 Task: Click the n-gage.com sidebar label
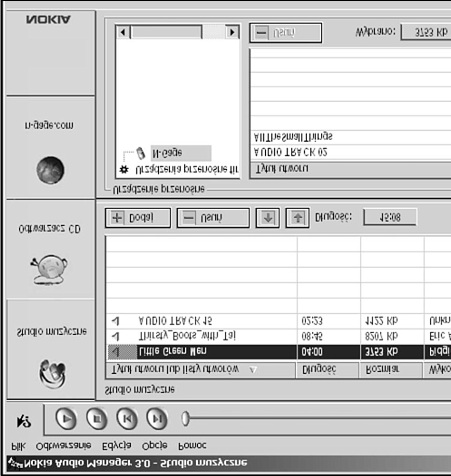pos(49,126)
